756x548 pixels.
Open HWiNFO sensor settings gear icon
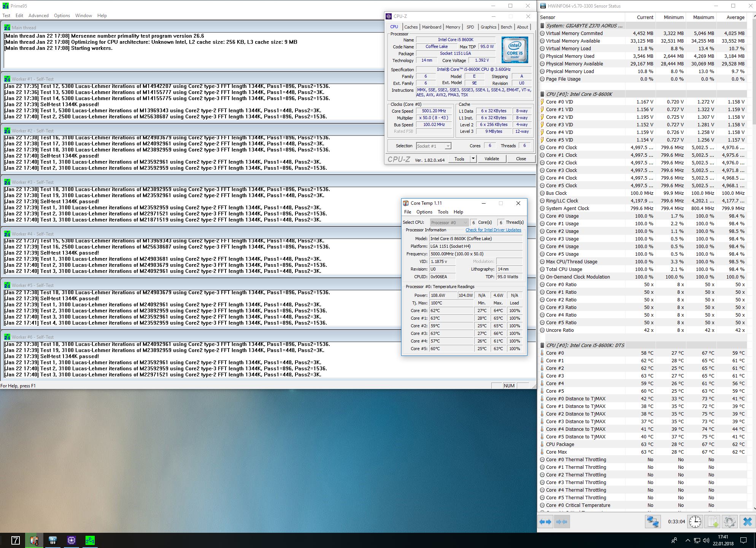tap(729, 521)
